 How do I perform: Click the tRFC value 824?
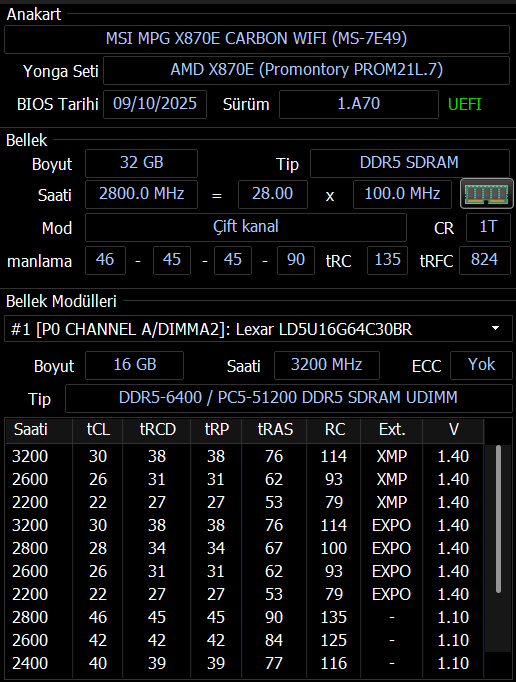485,260
